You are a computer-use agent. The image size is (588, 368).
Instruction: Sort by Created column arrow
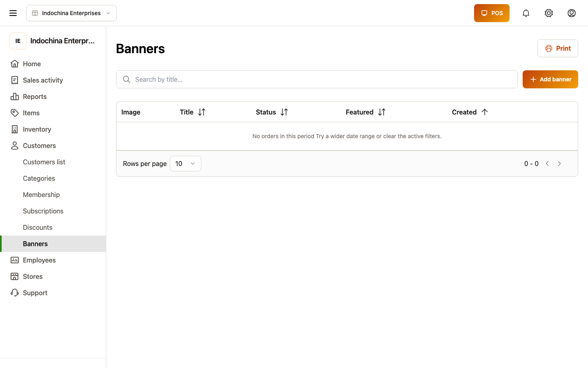485,112
